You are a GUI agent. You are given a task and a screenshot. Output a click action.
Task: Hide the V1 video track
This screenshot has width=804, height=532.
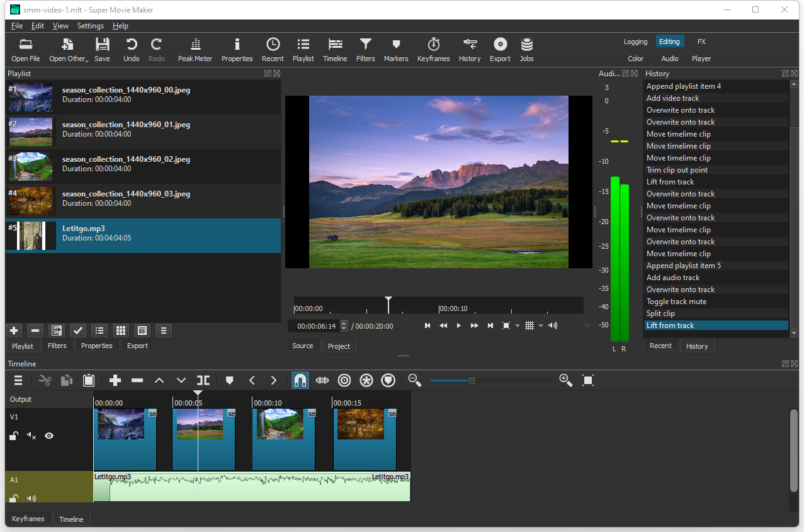click(x=49, y=436)
